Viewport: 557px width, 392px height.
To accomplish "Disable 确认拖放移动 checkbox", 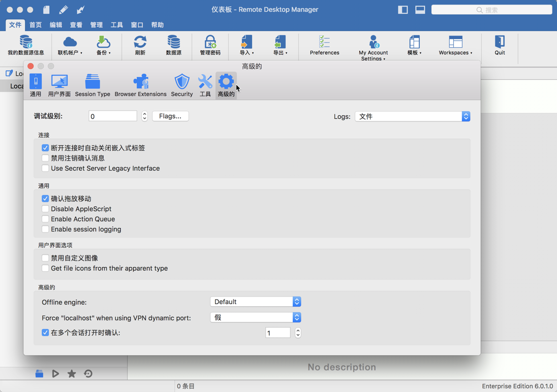I will 45,199.
